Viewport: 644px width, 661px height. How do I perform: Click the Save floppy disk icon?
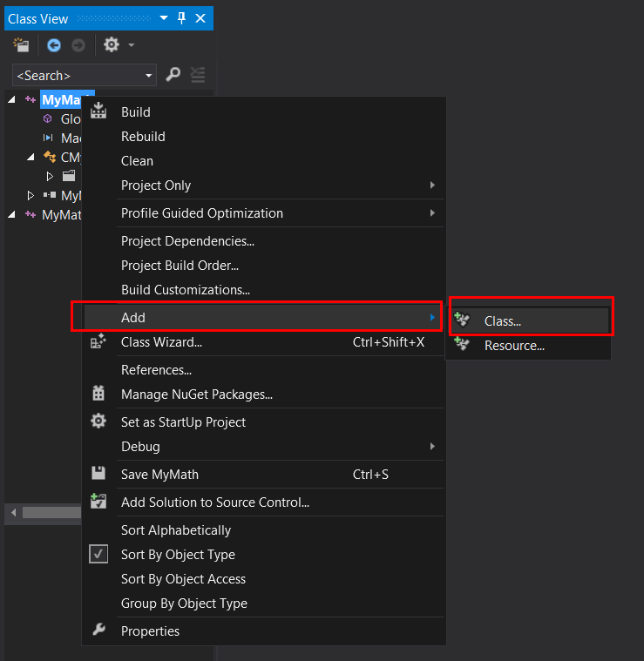click(98, 473)
